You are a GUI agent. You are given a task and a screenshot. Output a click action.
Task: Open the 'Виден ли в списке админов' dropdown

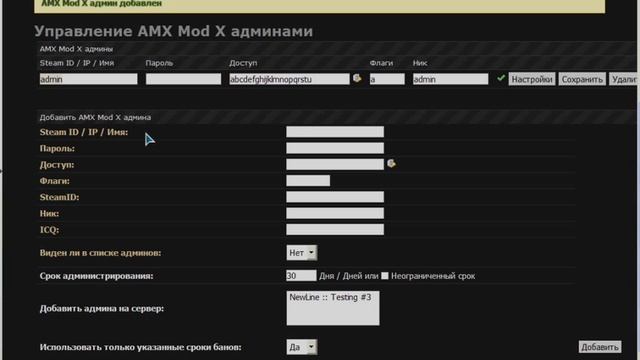(302, 253)
